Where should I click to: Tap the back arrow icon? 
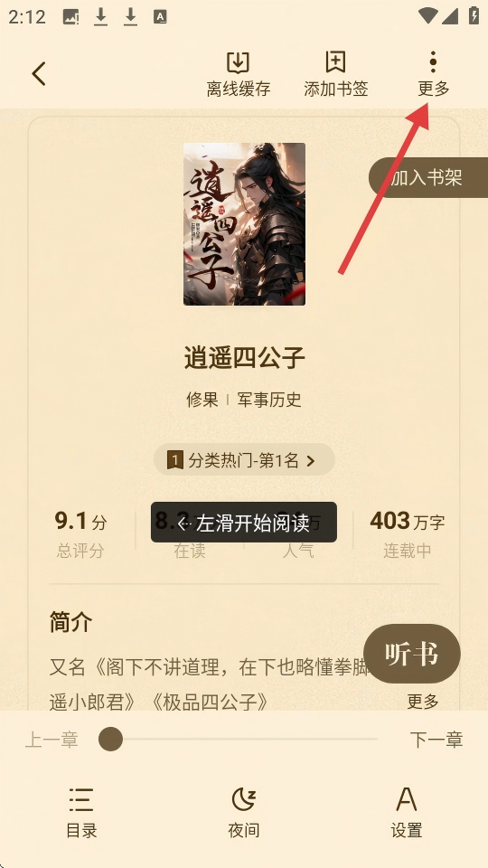(38, 73)
